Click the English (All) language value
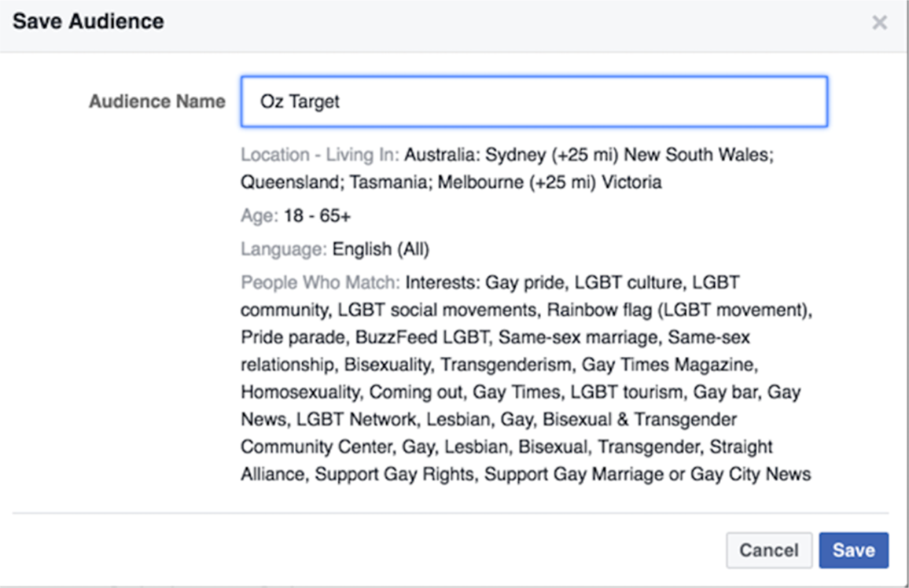This screenshot has width=909, height=588. [381, 249]
